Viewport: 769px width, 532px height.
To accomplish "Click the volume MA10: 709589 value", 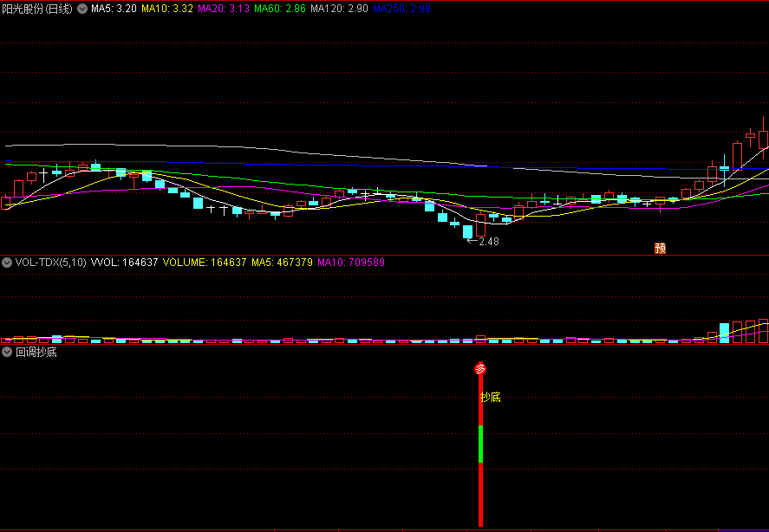I will coord(351,263).
